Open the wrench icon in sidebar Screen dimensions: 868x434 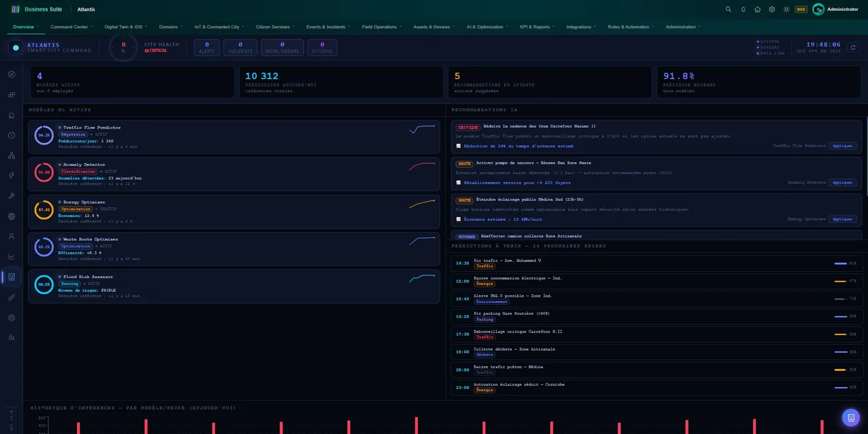click(x=11, y=196)
